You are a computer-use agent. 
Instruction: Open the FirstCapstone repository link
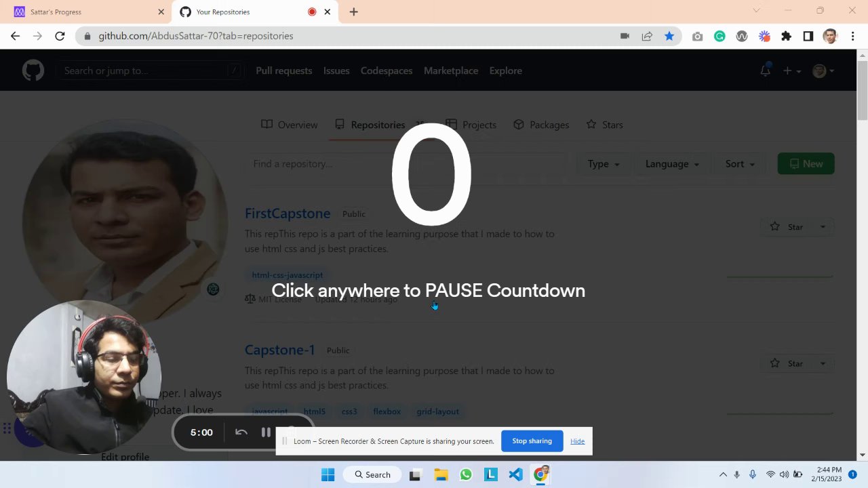point(288,213)
